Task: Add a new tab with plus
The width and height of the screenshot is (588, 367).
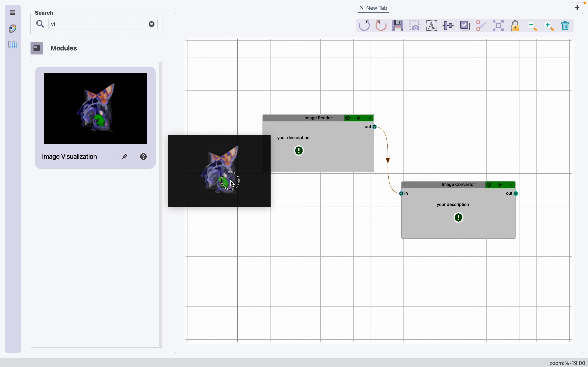Action: point(578,8)
